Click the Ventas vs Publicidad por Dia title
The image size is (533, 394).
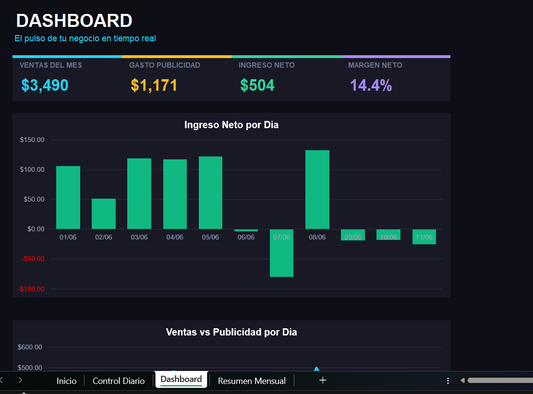point(231,332)
